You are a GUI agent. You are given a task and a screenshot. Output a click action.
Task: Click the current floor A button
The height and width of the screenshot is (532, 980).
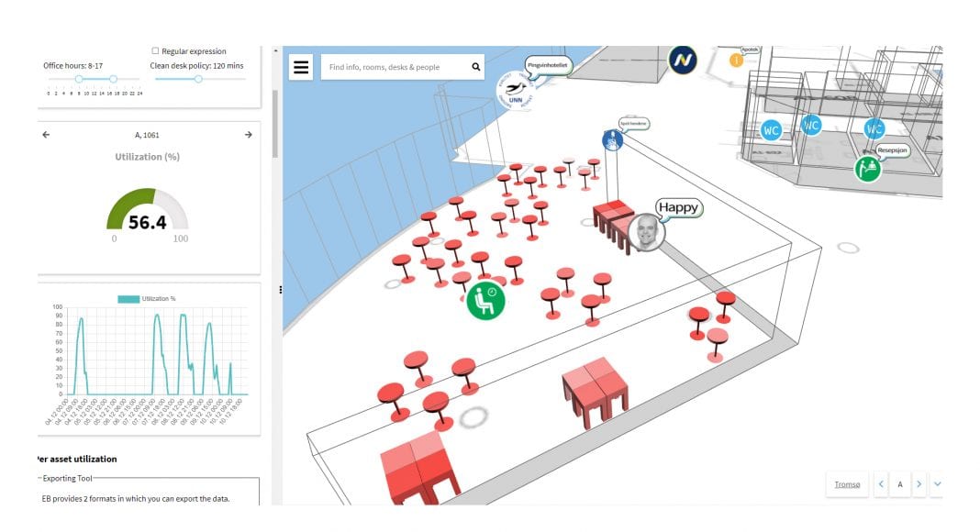899,483
